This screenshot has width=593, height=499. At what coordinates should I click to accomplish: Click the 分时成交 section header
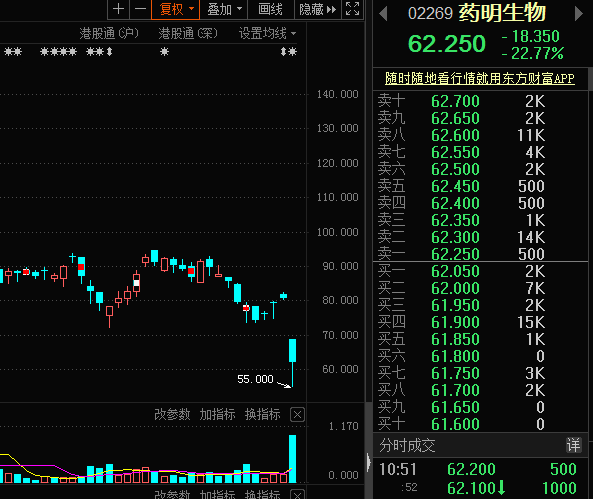407,446
